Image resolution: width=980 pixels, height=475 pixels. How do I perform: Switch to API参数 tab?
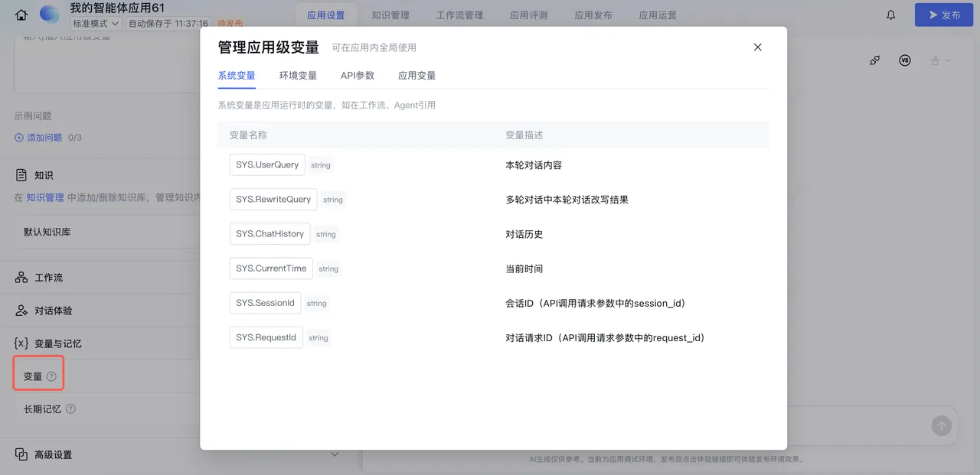coord(358,76)
